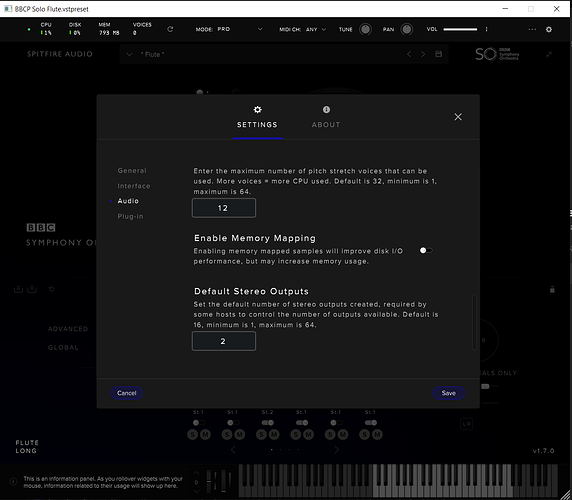Screen dimensions: 572x500
Task: Open the top bar settings gear
Action: tap(549, 30)
